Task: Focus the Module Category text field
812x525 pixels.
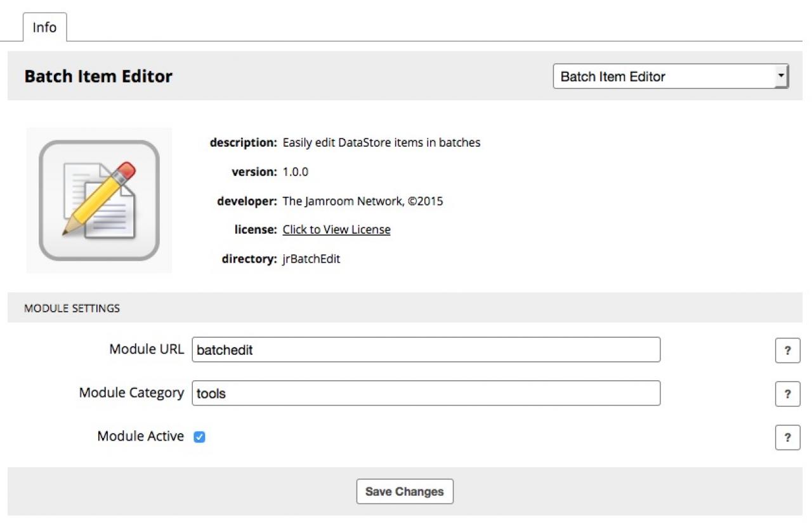Action: pyautogui.click(x=426, y=394)
